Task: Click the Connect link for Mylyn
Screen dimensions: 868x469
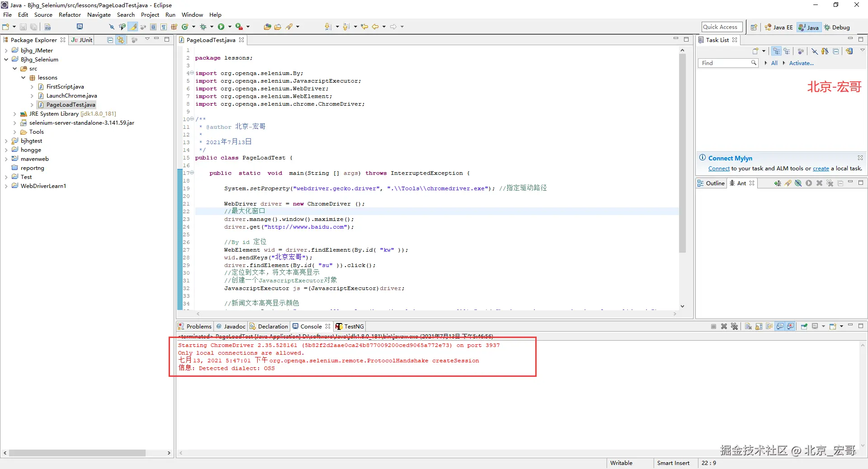Action: click(x=718, y=169)
